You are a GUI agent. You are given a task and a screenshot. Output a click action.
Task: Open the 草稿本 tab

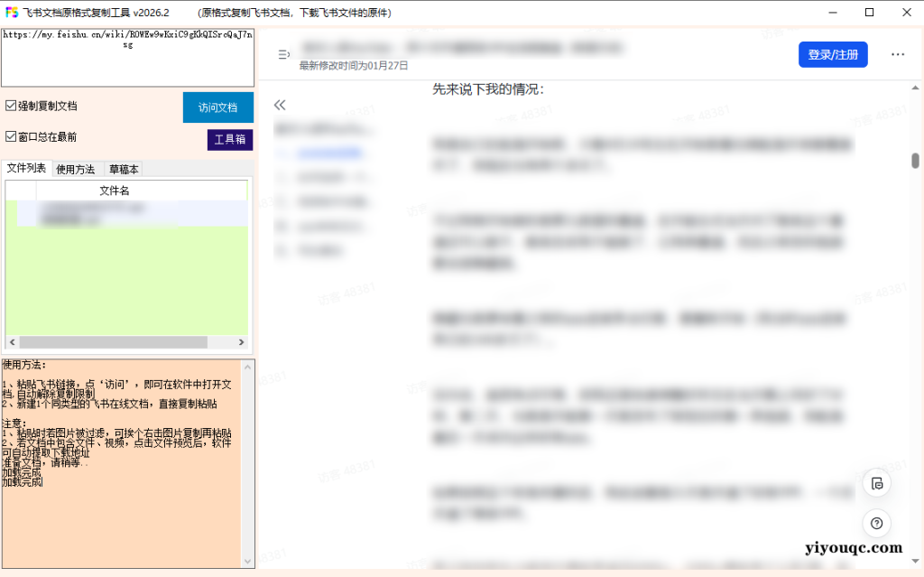point(123,169)
